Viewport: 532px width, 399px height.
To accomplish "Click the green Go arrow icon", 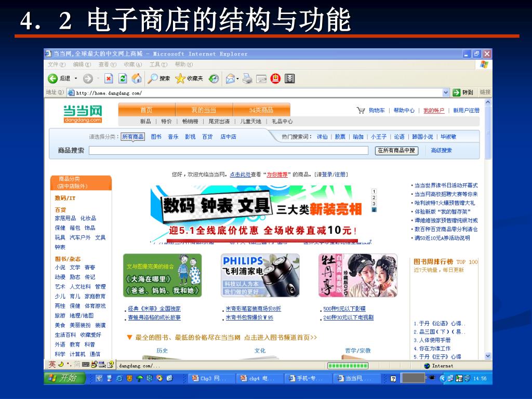I will (457, 92).
